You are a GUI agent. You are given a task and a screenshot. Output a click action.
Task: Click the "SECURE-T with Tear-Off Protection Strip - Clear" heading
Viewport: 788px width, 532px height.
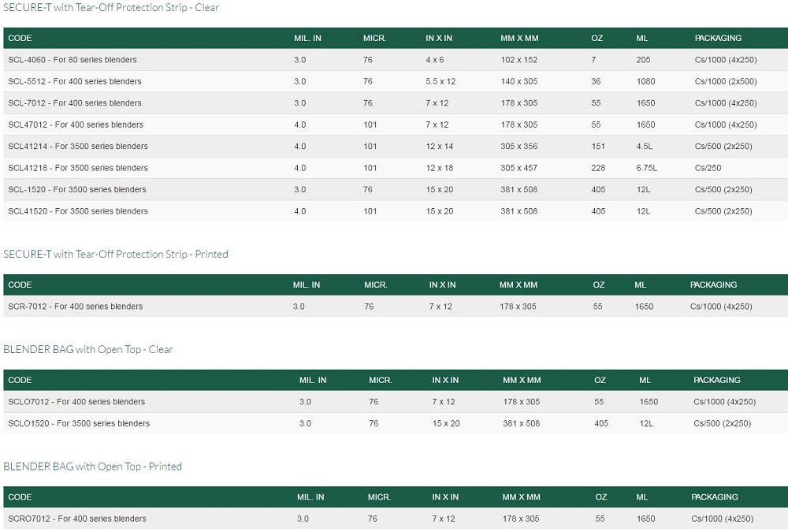pyautogui.click(x=111, y=8)
